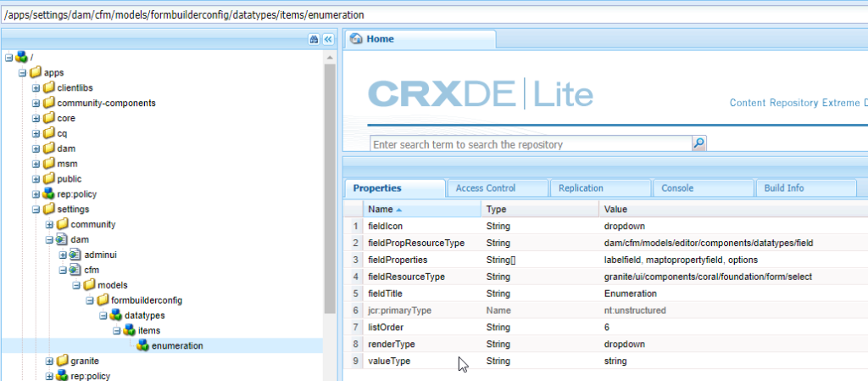The image size is (868, 381).
Task: Click the root node icon
Action: tap(21, 57)
